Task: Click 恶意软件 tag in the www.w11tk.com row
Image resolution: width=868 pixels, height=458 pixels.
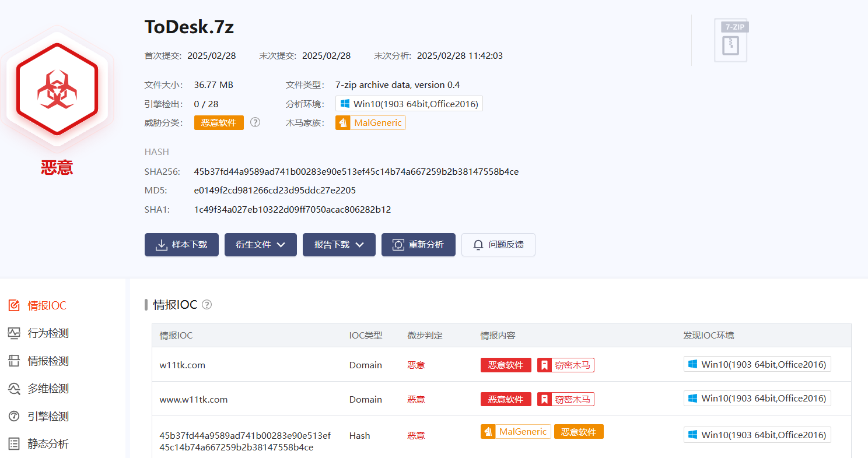Action: point(506,399)
